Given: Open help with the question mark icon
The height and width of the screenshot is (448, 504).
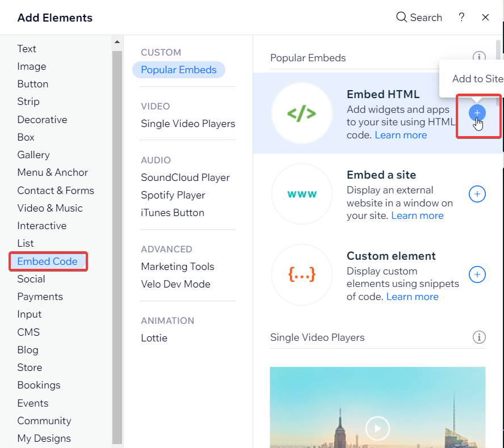Looking at the screenshot, I should (x=461, y=18).
